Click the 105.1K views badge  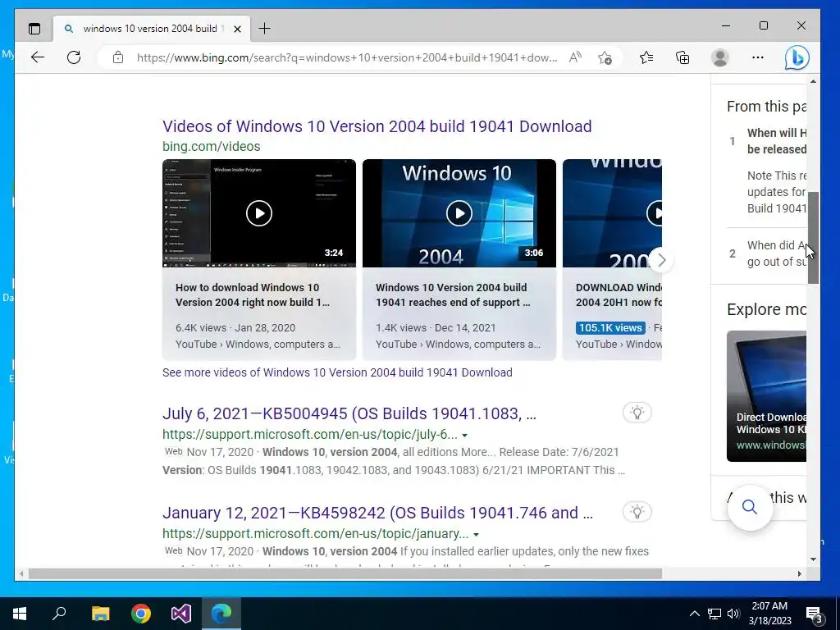click(610, 327)
